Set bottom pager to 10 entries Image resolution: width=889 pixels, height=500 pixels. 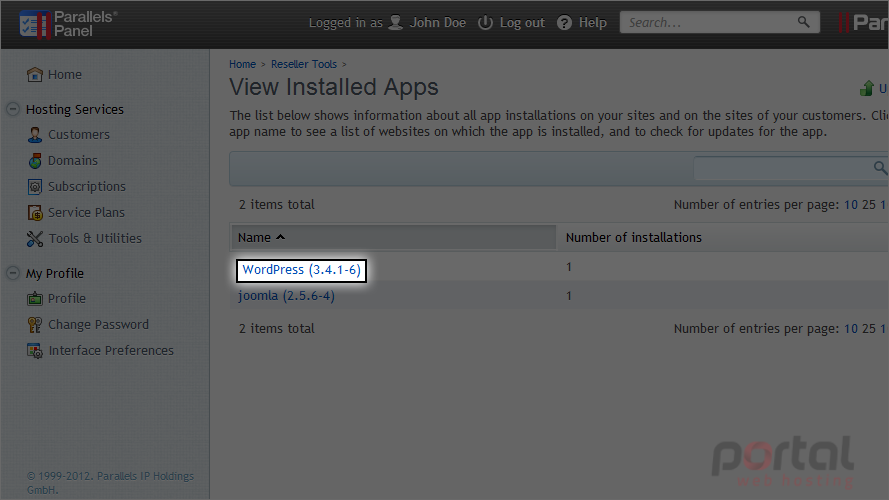pyautogui.click(x=851, y=329)
